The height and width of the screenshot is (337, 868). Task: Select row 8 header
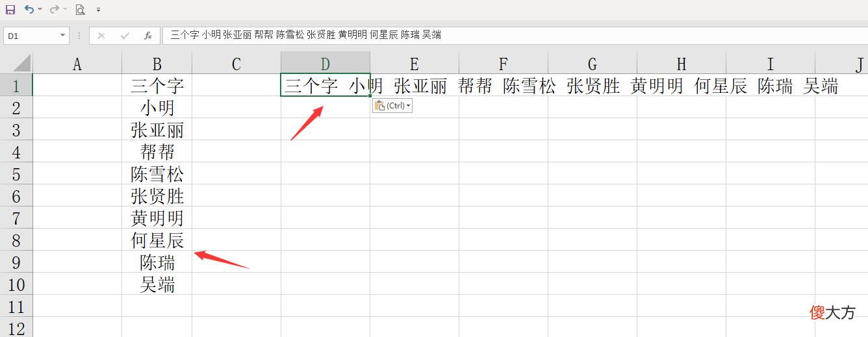coord(16,240)
